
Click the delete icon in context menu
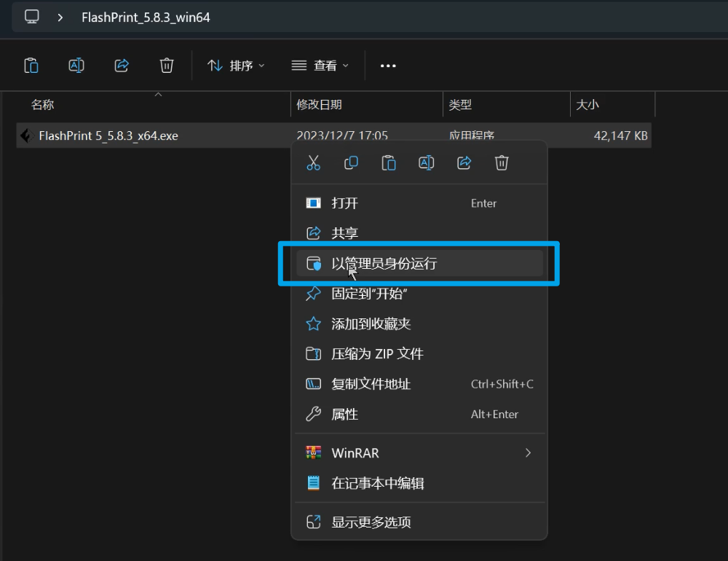pos(502,163)
